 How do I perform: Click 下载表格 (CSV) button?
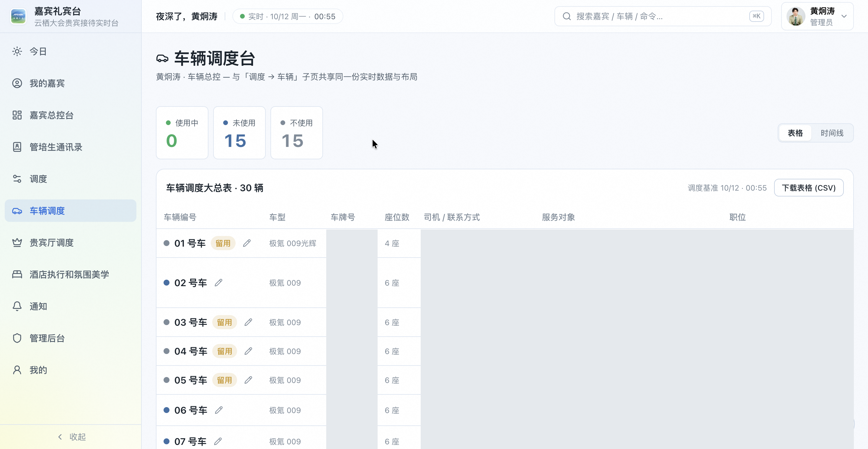809,187
